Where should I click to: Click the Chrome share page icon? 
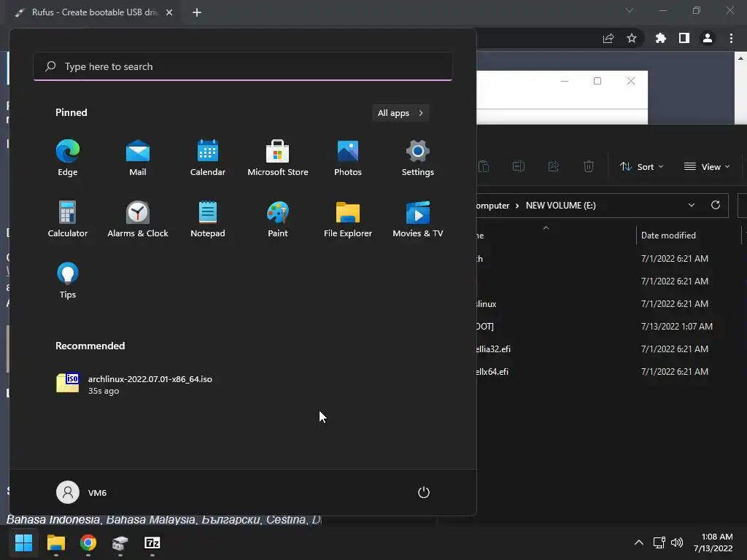point(608,38)
